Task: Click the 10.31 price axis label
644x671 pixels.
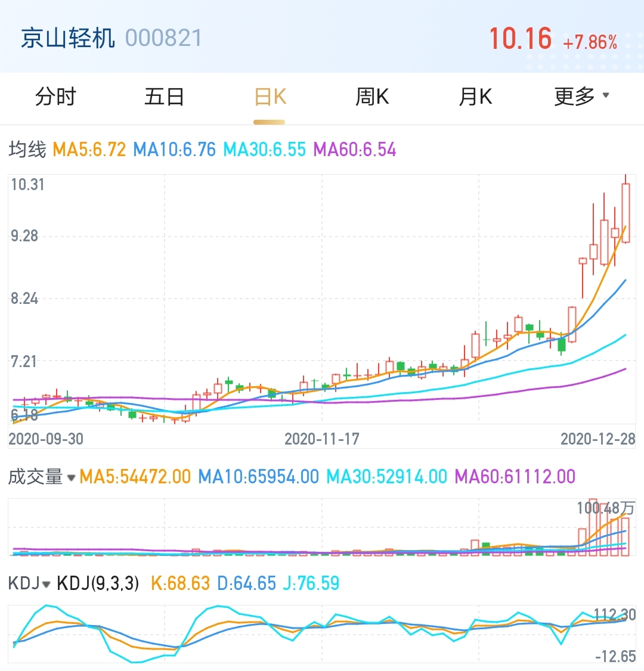Action: point(27,185)
